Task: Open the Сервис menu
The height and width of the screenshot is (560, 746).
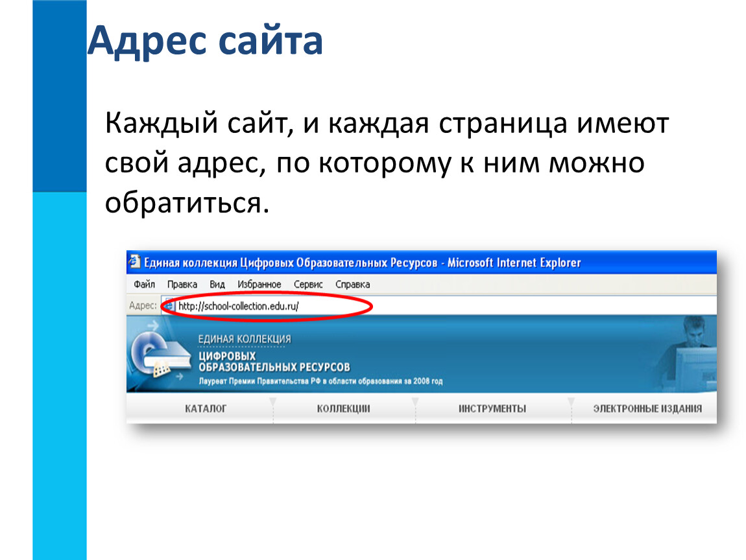Action: [x=308, y=285]
